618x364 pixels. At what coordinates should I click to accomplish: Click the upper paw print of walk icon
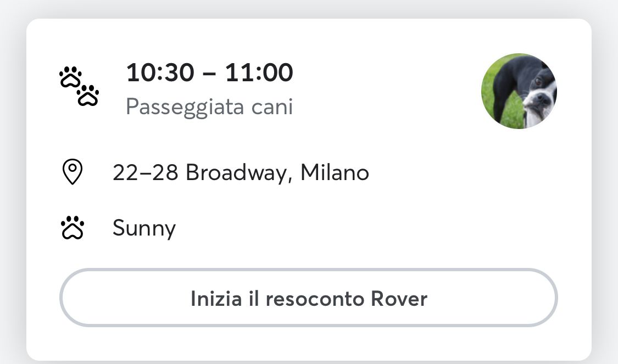[x=70, y=77]
